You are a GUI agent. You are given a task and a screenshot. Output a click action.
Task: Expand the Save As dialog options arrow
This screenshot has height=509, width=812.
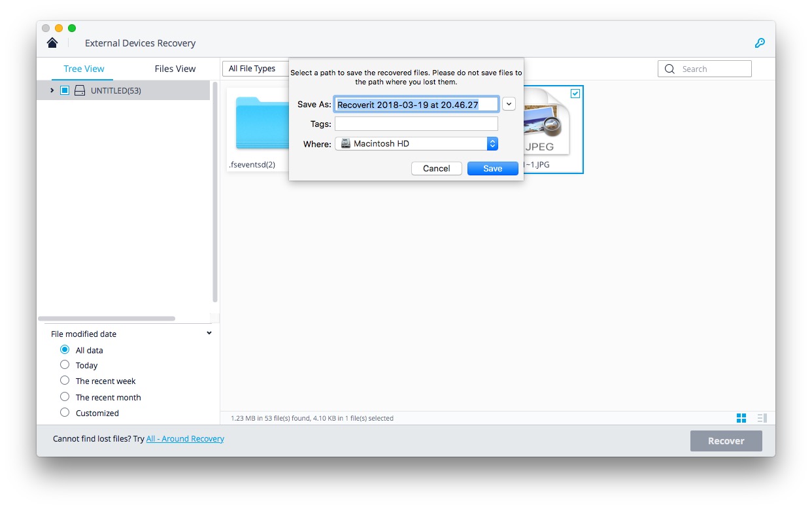click(509, 103)
